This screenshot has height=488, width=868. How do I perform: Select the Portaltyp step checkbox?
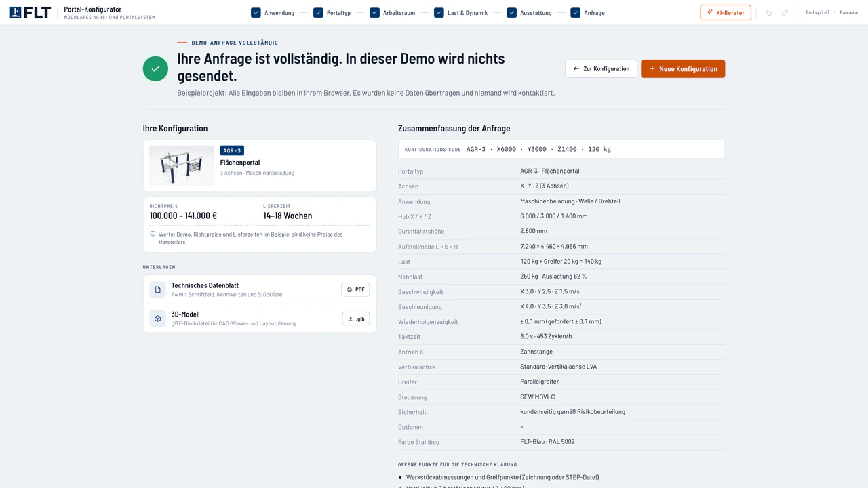click(x=318, y=13)
